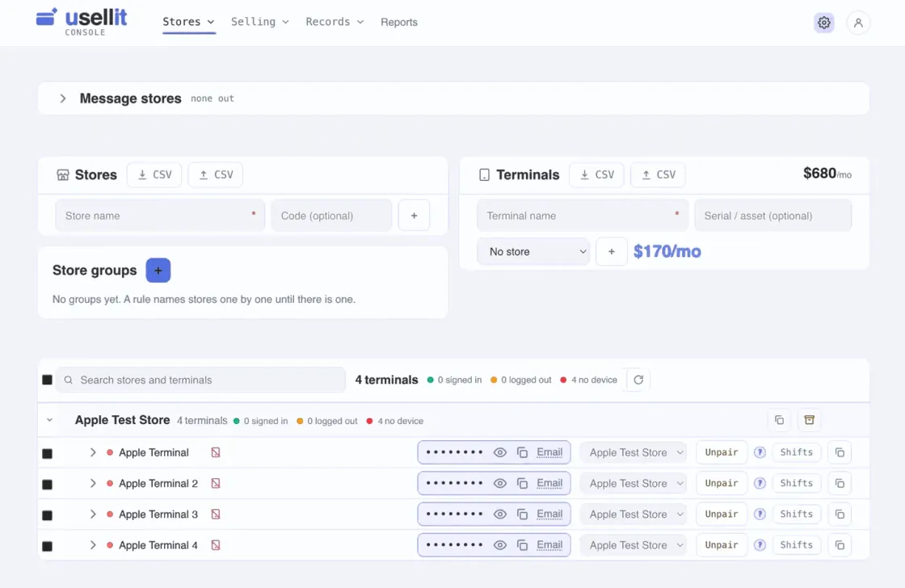Screen dimensions: 905x588
Task: Go to the Reports page
Action: [x=399, y=22]
